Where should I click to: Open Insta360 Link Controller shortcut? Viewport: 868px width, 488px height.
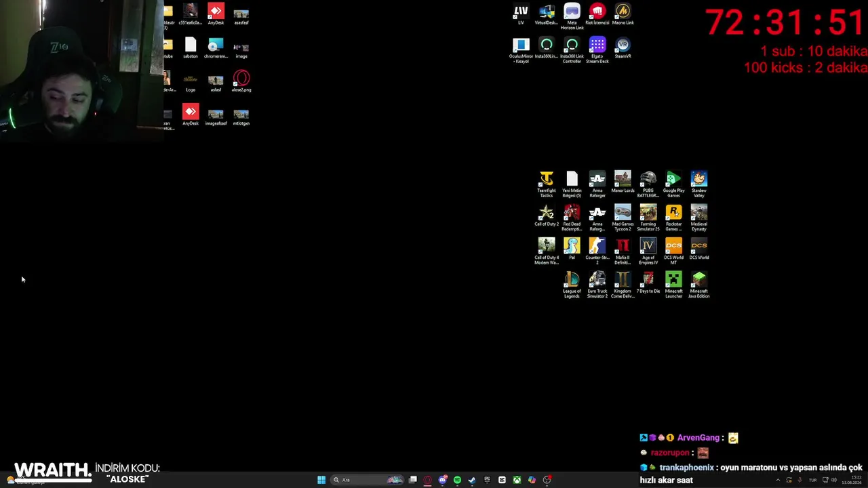pyautogui.click(x=572, y=51)
